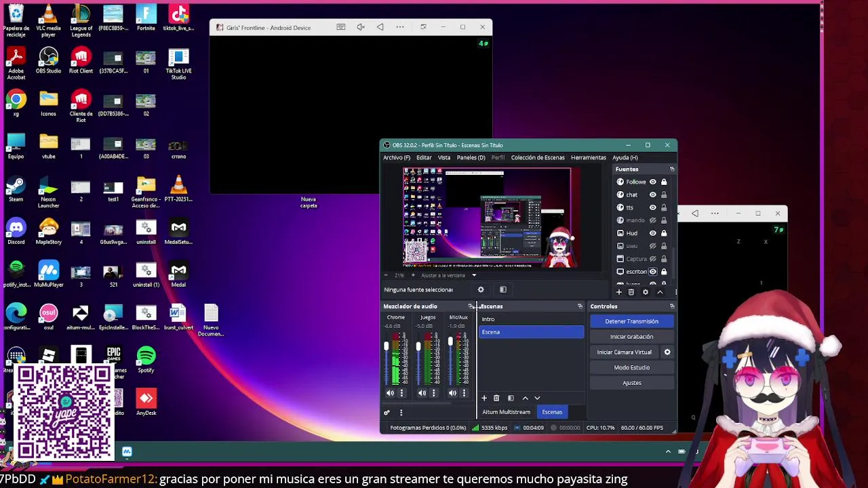Move source up with Fuentes chevron

[x=660, y=292]
